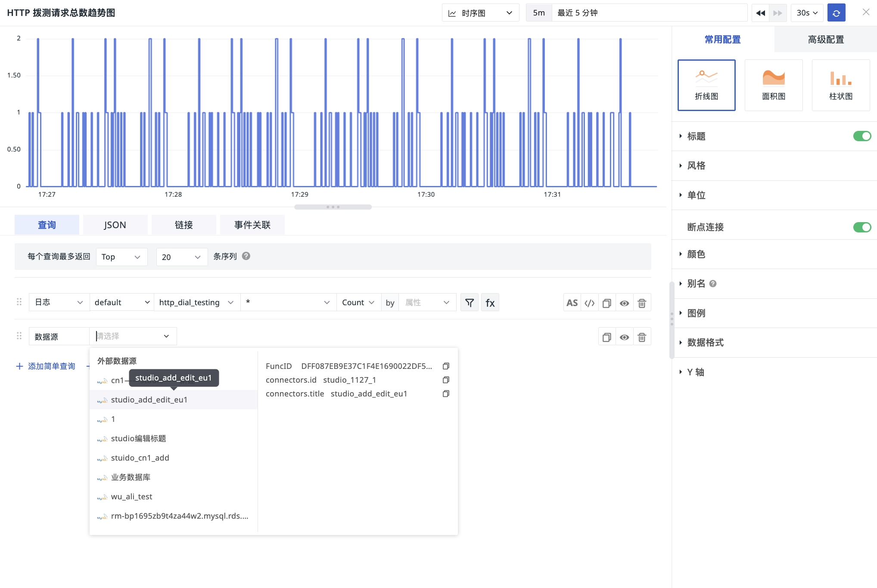Screen dimensions: 877x588
Task: Add a function with the fx icon
Action: (x=490, y=303)
